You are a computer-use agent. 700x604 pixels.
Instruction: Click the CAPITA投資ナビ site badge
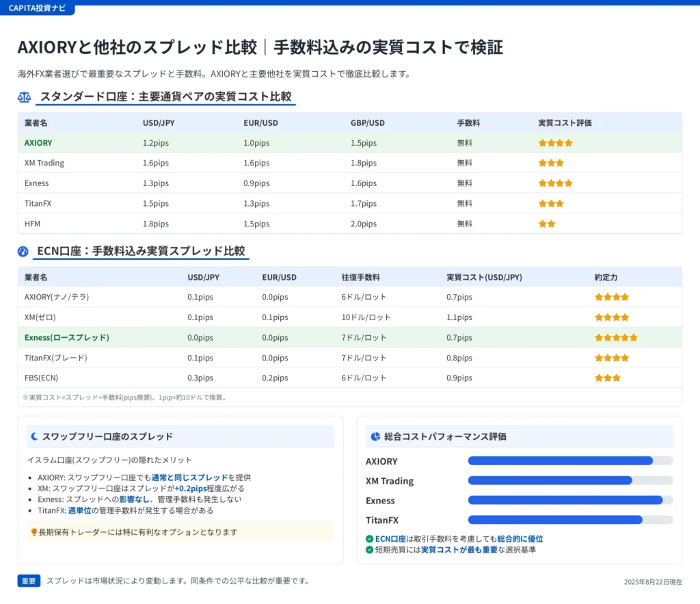pos(37,8)
